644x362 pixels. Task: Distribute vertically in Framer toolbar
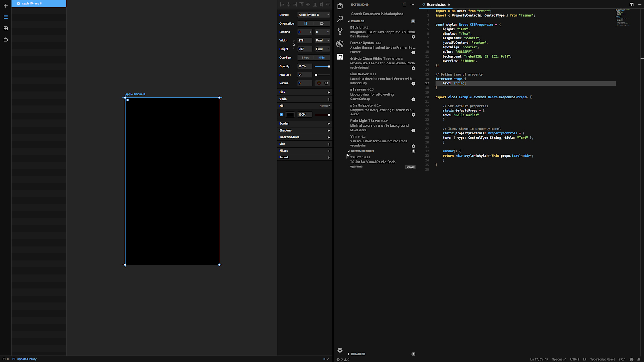[328, 4]
